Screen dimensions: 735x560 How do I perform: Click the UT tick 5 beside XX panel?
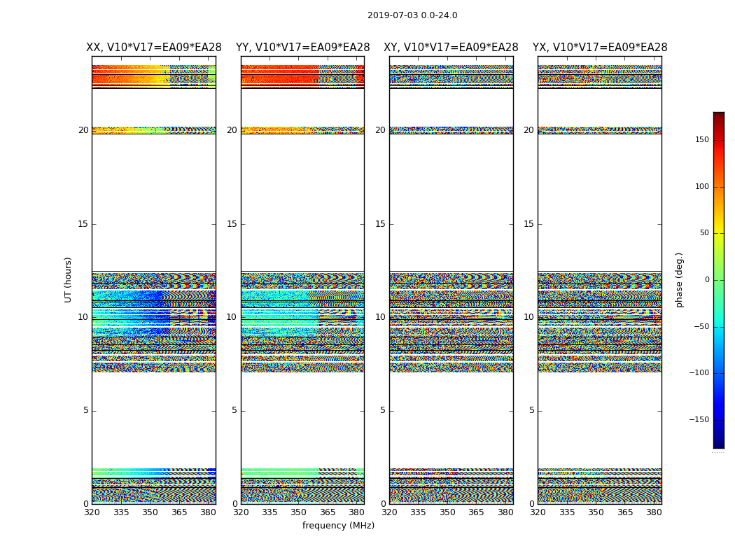(86, 410)
